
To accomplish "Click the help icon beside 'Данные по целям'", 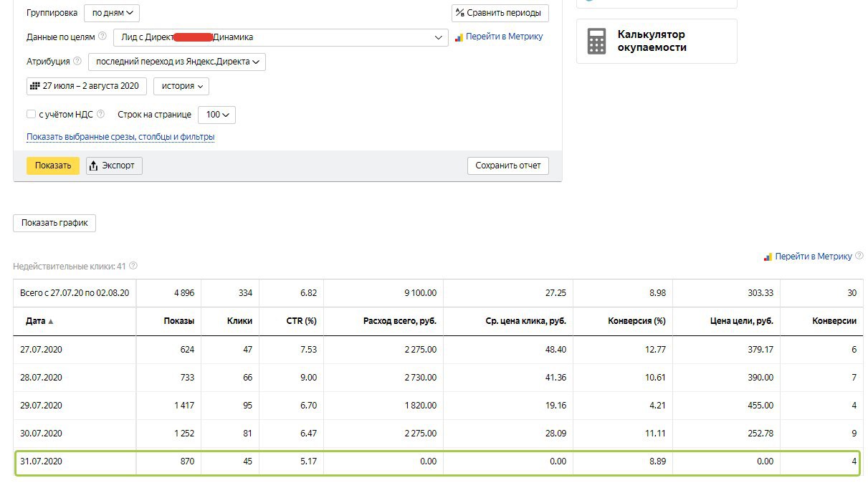I will coord(102,37).
